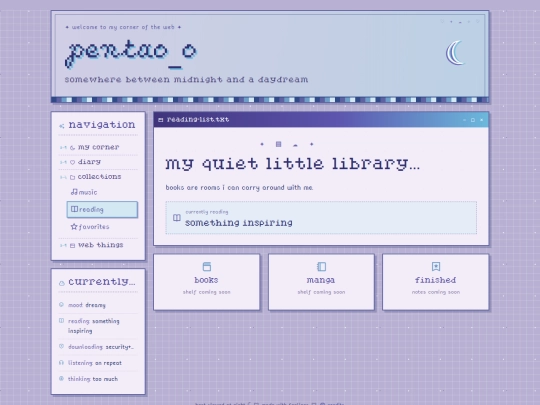The image size is (540, 405).
Task: Click the 'downloading: security+…' status text
Action: point(101,347)
